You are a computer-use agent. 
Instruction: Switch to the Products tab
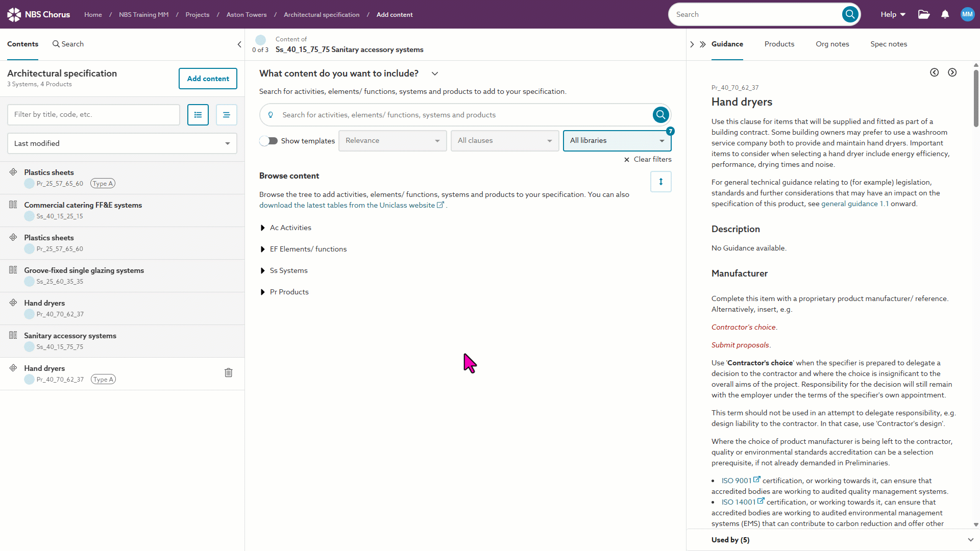tap(779, 44)
